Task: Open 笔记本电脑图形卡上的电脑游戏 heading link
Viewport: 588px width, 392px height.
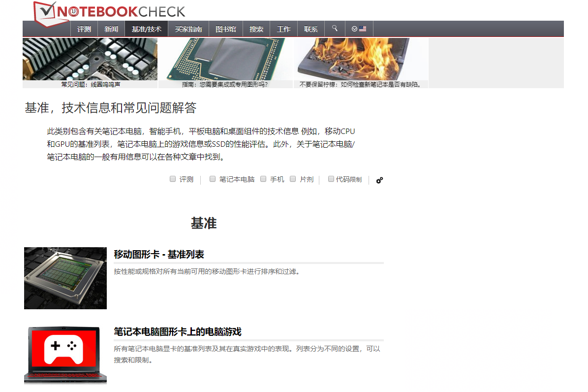Action: (177, 332)
